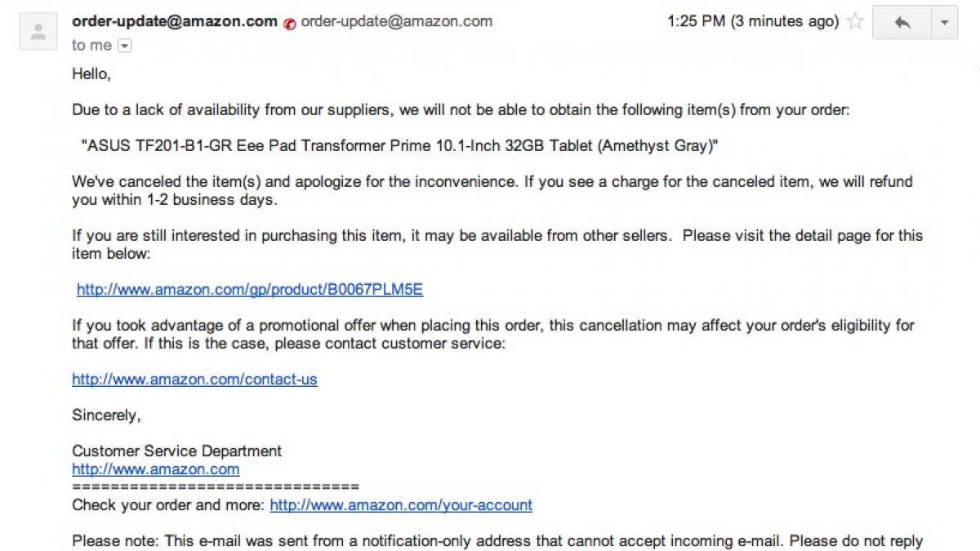Click the sender's profile avatar
The width and height of the screenshot is (980, 551).
(x=38, y=31)
